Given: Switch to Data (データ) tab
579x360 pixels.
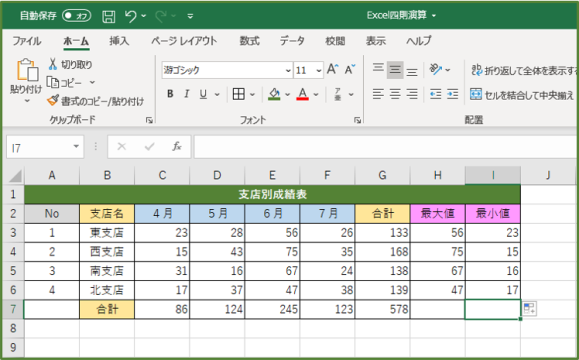Looking at the screenshot, I should 292,41.
